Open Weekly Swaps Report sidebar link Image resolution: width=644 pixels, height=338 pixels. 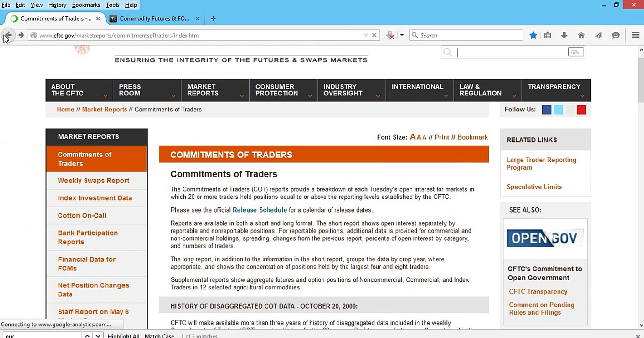93,181
